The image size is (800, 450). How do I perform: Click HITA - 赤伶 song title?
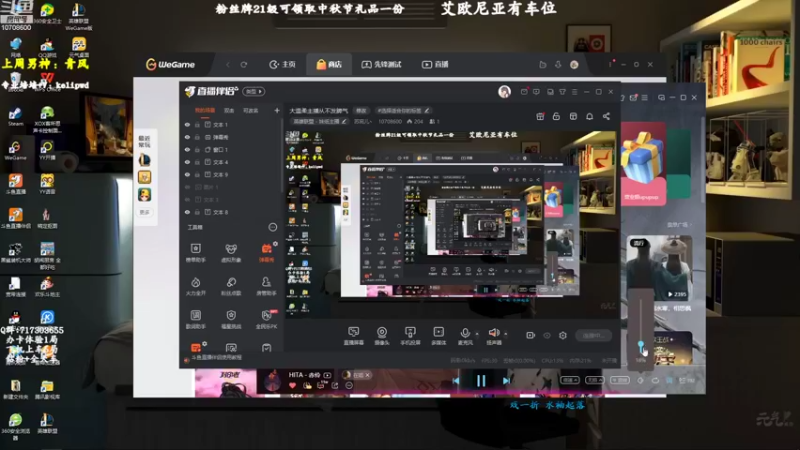pos(304,374)
